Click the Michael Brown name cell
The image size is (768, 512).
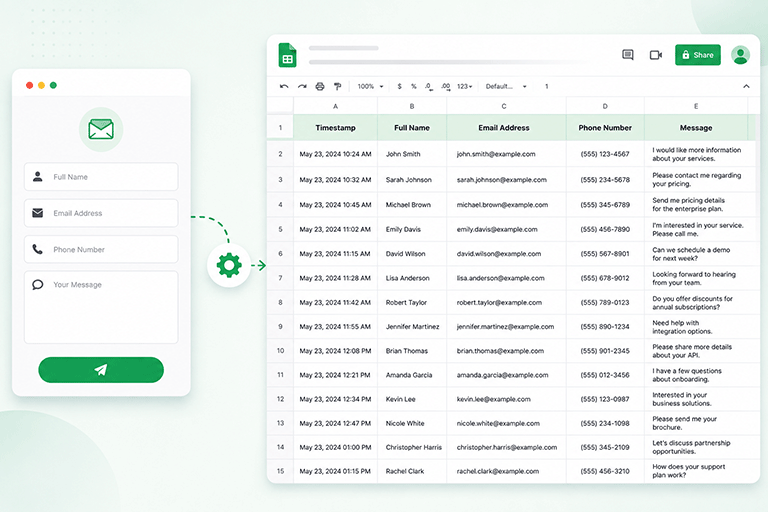[x=412, y=205]
